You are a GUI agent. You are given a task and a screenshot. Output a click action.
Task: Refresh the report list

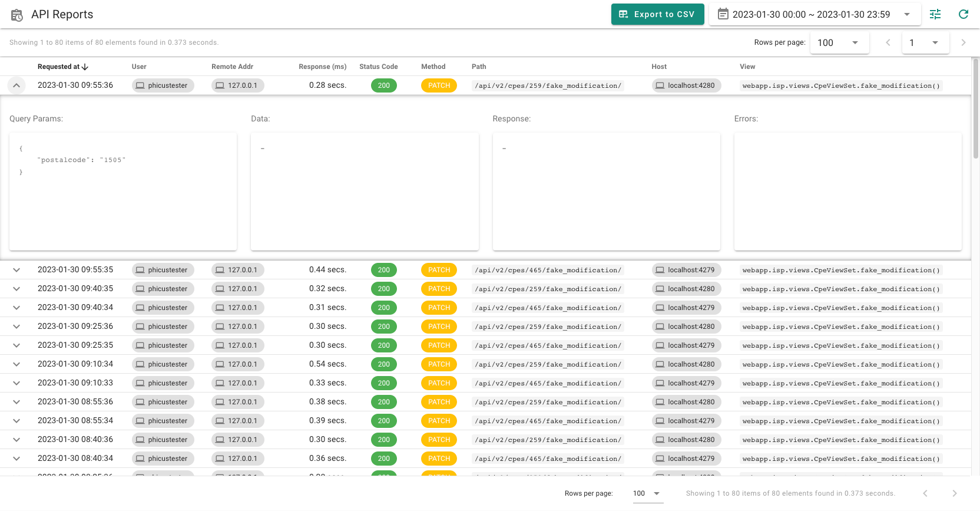coord(964,14)
